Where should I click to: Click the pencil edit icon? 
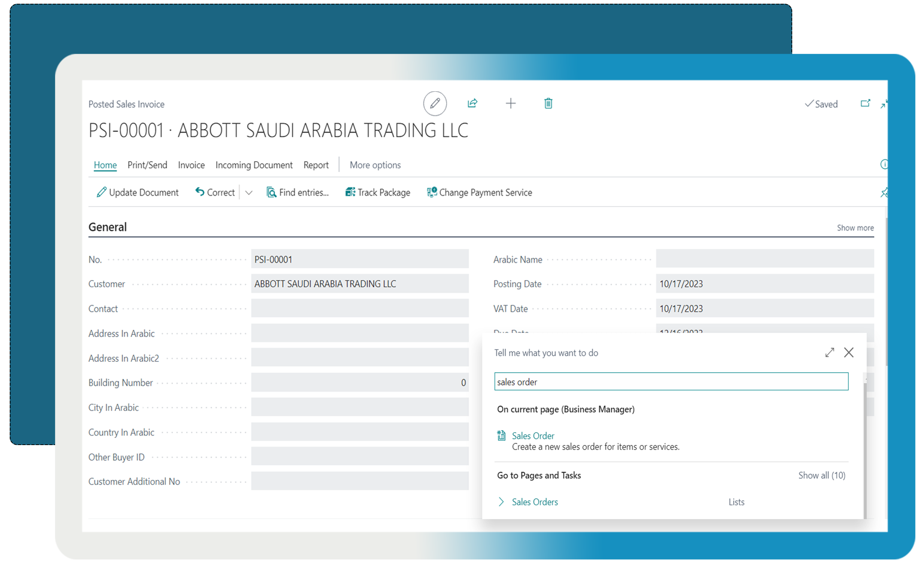(x=435, y=104)
